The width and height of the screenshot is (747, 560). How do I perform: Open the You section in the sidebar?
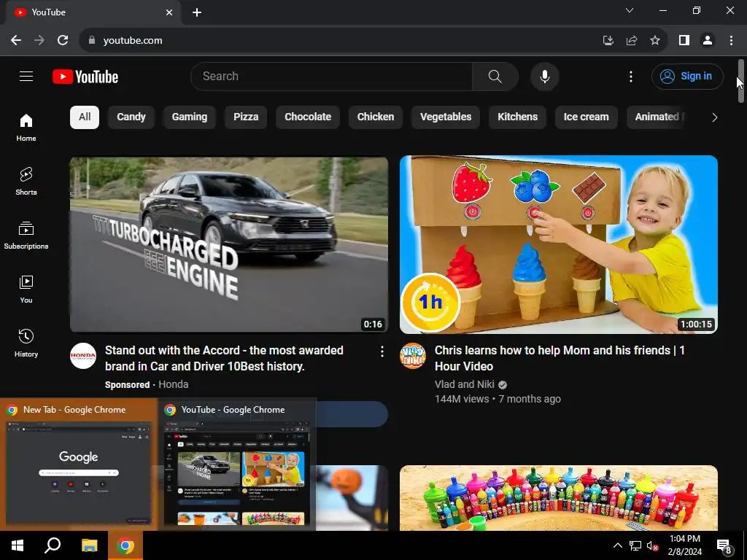click(x=26, y=289)
